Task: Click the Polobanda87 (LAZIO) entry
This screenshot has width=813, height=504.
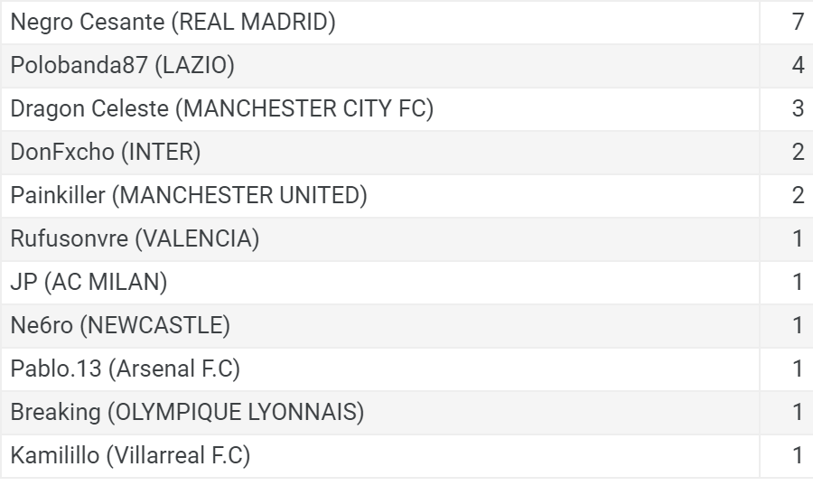Action: pos(122,65)
